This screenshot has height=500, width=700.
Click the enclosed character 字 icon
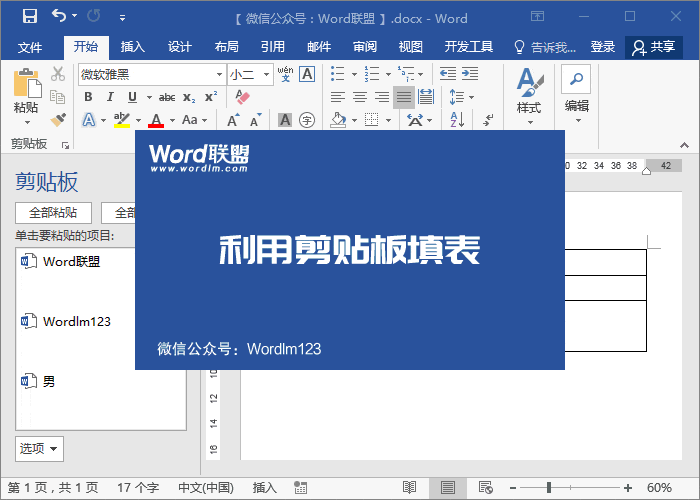[x=307, y=120]
